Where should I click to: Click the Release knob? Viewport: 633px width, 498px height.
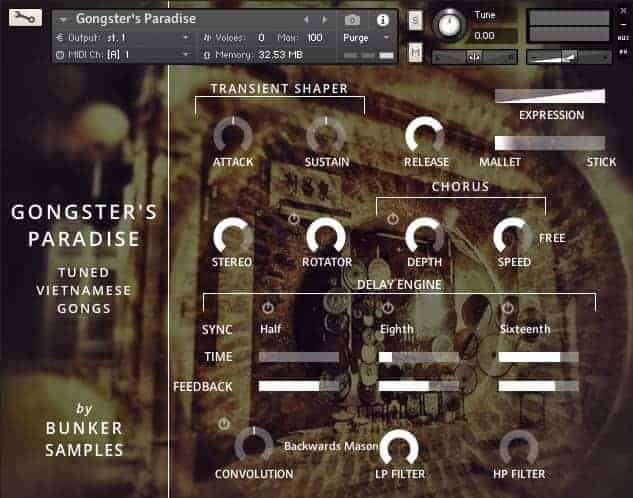pyautogui.click(x=425, y=136)
